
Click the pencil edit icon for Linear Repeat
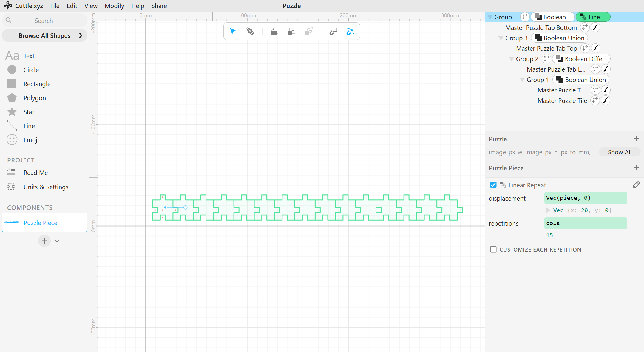(x=636, y=185)
